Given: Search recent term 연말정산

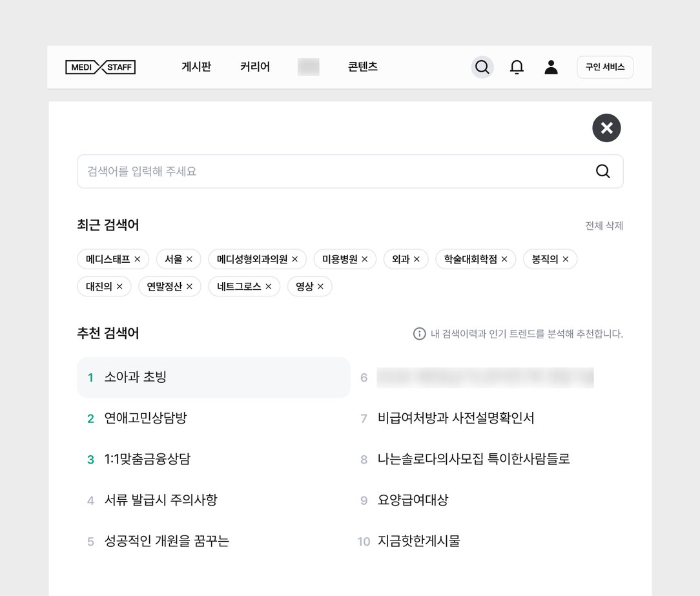Looking at the screenshot, I should (x=164, y=287).
